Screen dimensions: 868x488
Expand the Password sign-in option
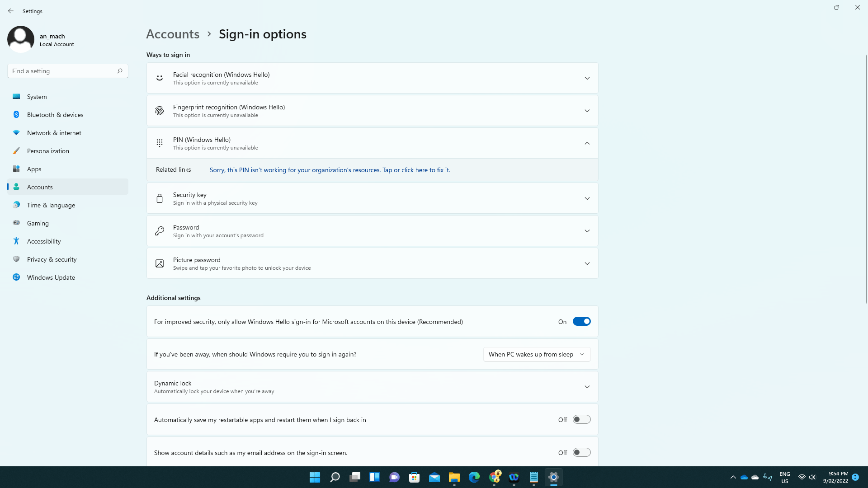coord(587,230)
